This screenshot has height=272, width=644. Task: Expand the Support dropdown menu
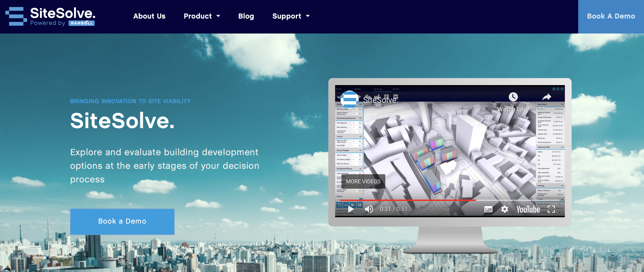click(x=291, y=16)
